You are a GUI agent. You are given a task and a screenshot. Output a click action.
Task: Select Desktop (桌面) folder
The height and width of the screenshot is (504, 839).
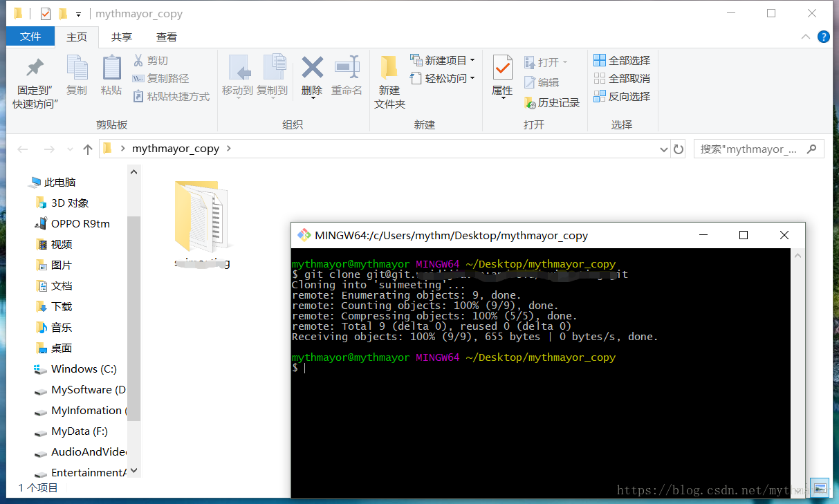[54, 348]
